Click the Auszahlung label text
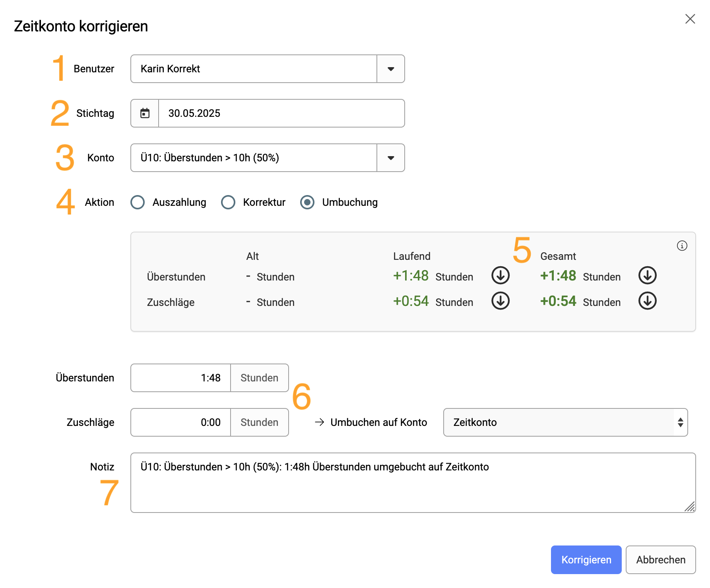The height and width of the screenshot is (588, 710). click(x=179, y=202)
